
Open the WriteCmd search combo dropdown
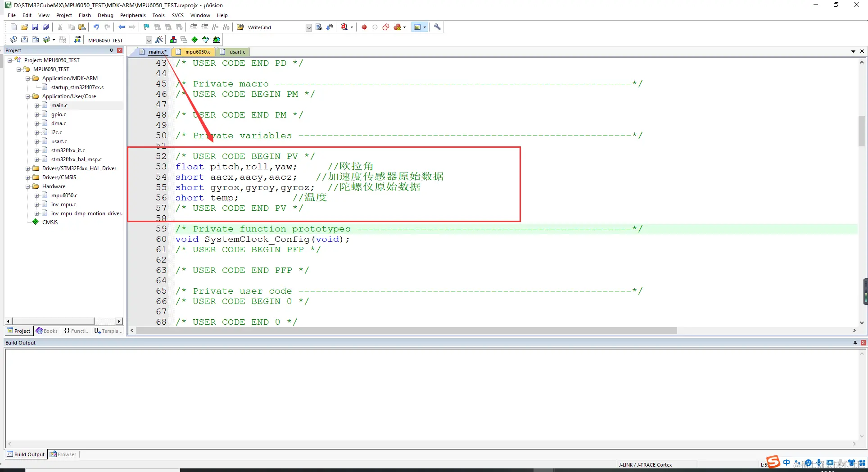pyautogui.click(x=308, y=27)
